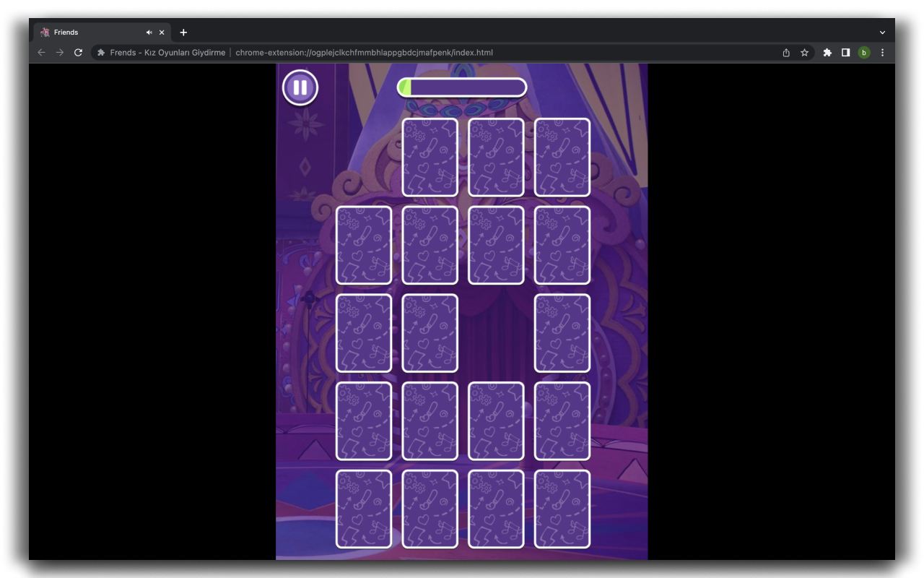Expand the tab search chevron
Viewport: 924px width, 578px height.
click(882, 33)
